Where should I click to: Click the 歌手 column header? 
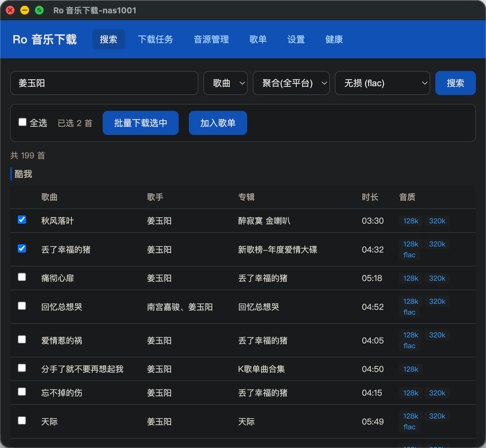(x=155, y=197)
